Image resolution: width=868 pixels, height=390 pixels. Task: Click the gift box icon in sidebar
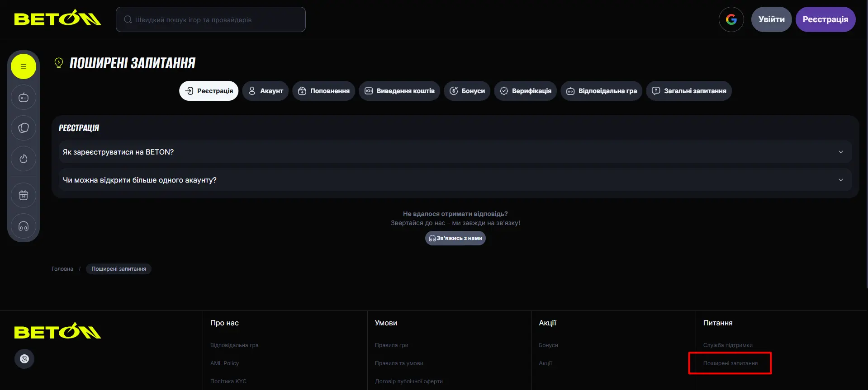pyautogui.click(x=24, y=195)
